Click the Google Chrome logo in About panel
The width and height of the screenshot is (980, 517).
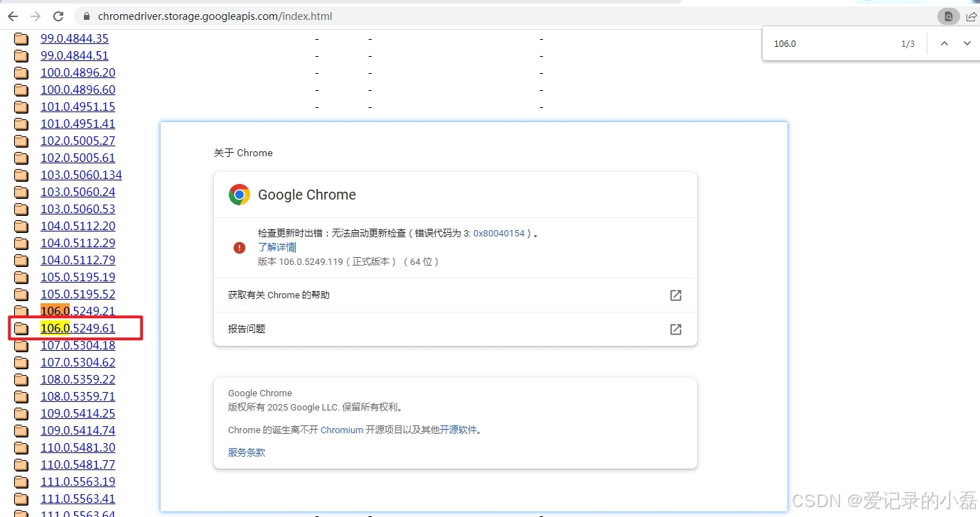[x=239, y=195]
